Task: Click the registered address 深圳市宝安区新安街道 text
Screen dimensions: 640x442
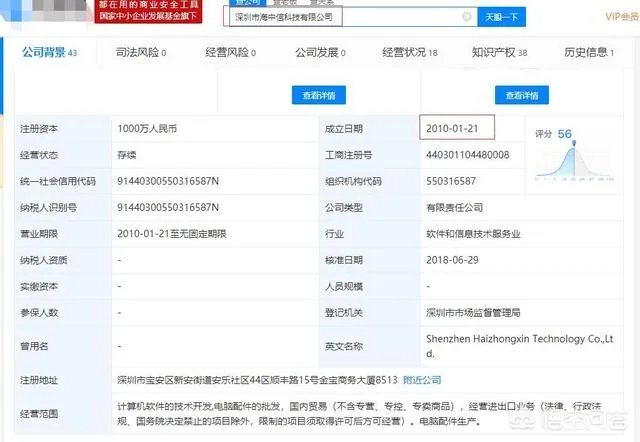Action: click(257, 380)
